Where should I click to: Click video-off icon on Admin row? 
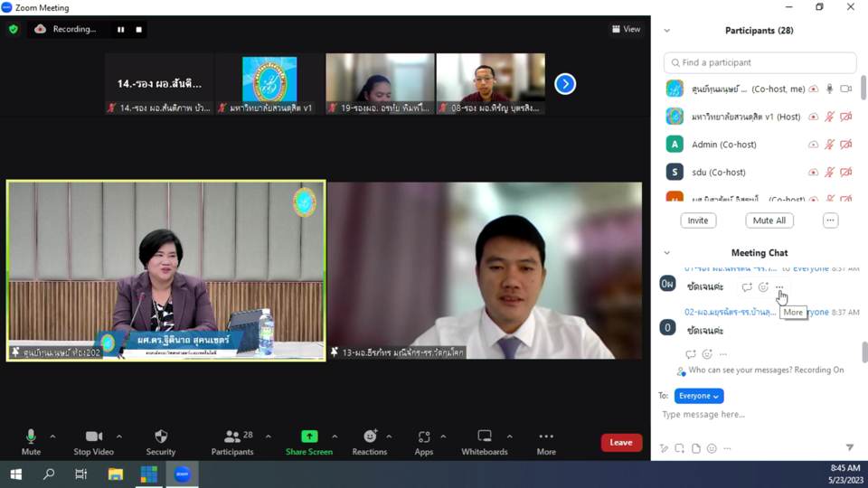click(846, 145)
